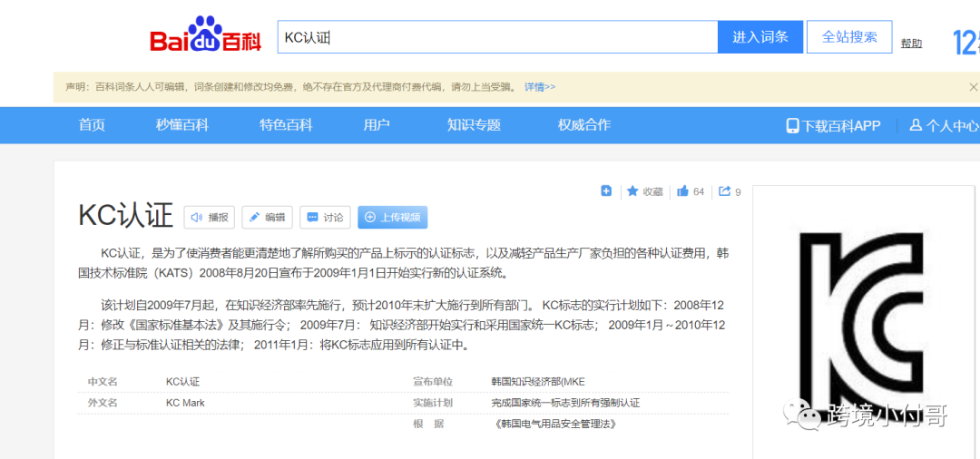The width and height of the screenshot is (980, 459).
Task: Click the blue plus-page icon before 收藏
Action: [606, 191]
